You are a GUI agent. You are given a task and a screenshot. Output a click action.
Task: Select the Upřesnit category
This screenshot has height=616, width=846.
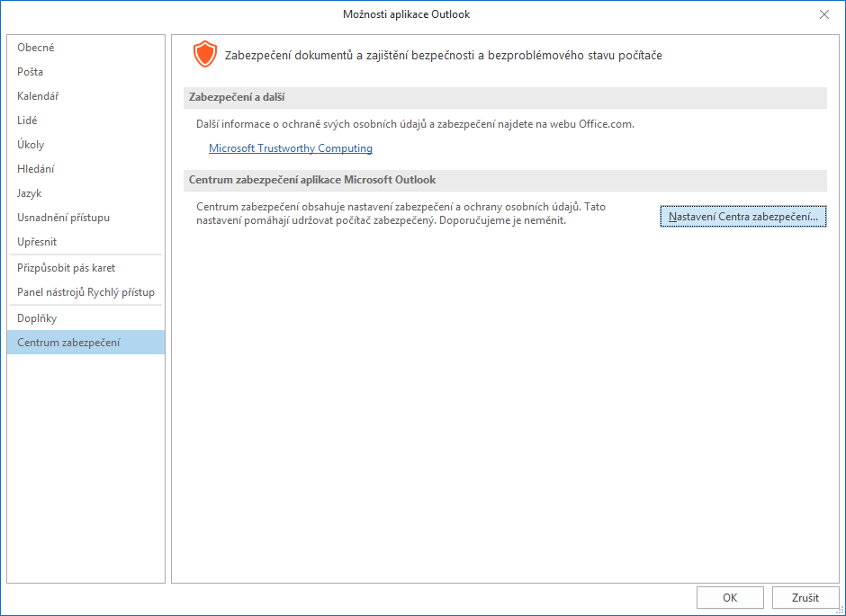(x=85, y=242)
